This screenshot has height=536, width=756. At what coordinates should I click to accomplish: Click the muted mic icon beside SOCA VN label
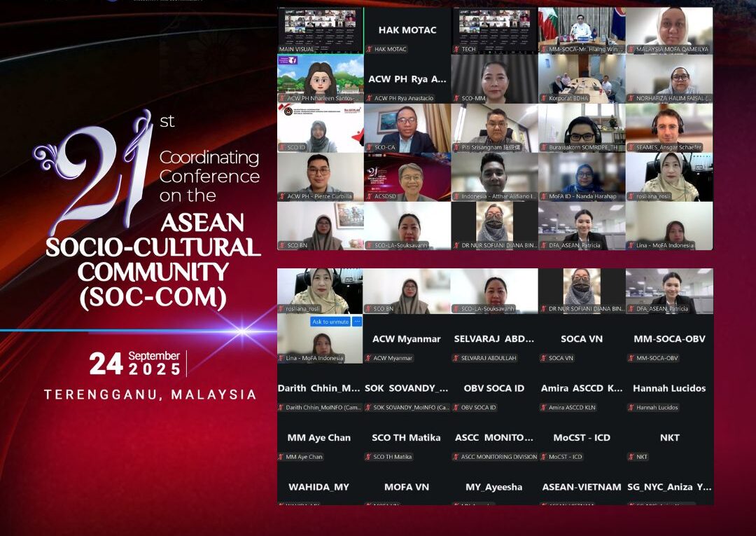coord(543,358)
